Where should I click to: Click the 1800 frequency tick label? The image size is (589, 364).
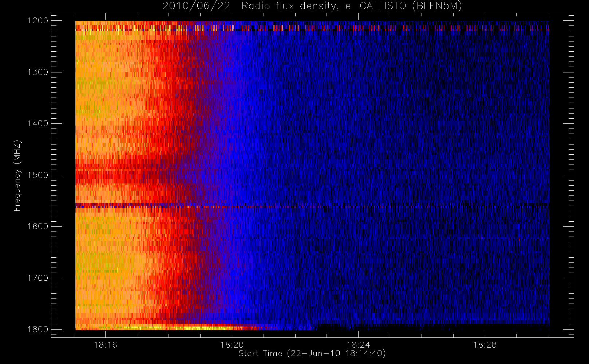click(38, 329)
